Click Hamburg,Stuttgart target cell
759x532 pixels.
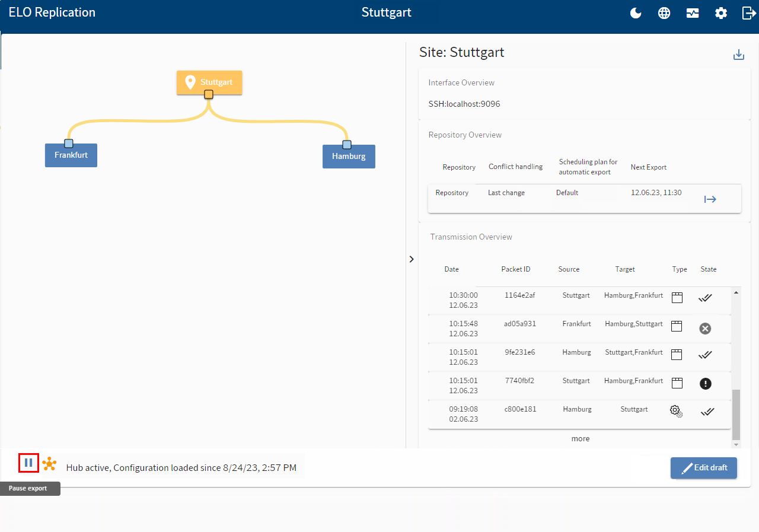[634, 324]
